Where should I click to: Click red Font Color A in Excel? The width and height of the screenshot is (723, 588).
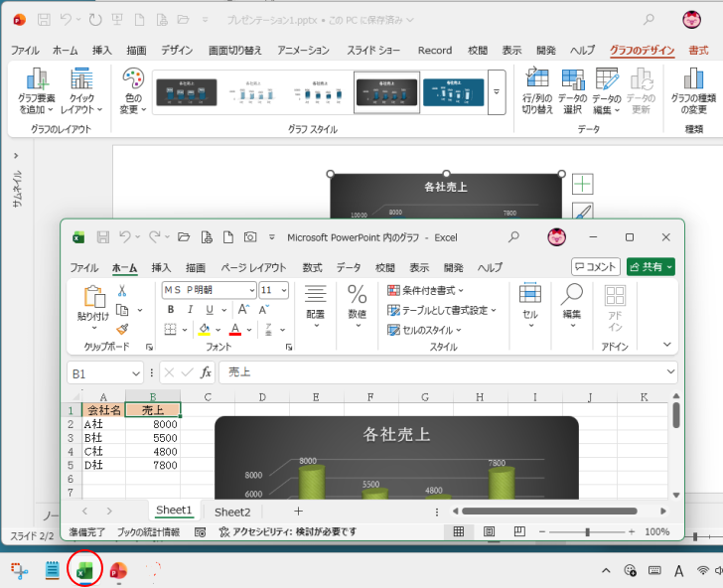[235, 330]
